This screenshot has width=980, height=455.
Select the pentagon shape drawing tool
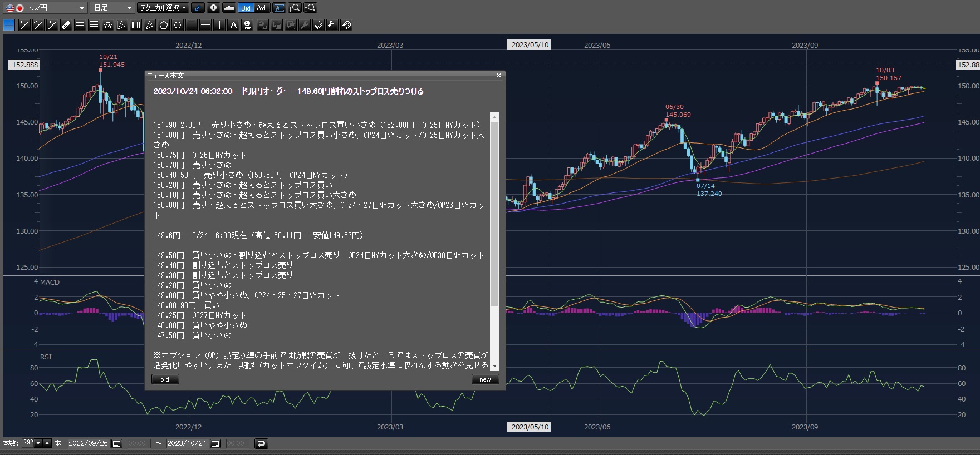164,25
